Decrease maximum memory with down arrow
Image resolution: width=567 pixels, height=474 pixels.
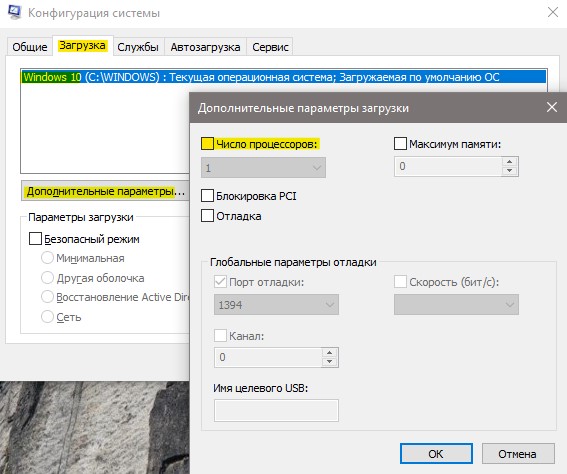[510, 171]
